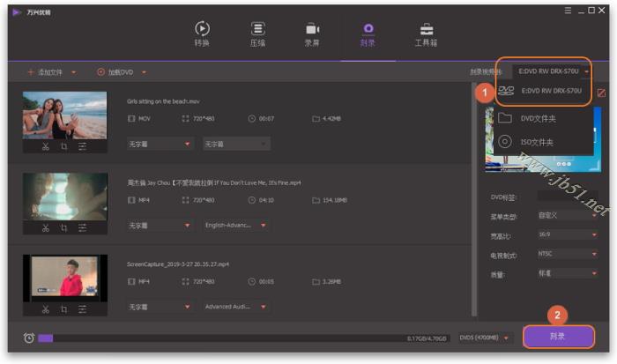This screenshot has height=364, width=617.
Task: Click the duration clock icon 00:05
Action: point(251,281)
